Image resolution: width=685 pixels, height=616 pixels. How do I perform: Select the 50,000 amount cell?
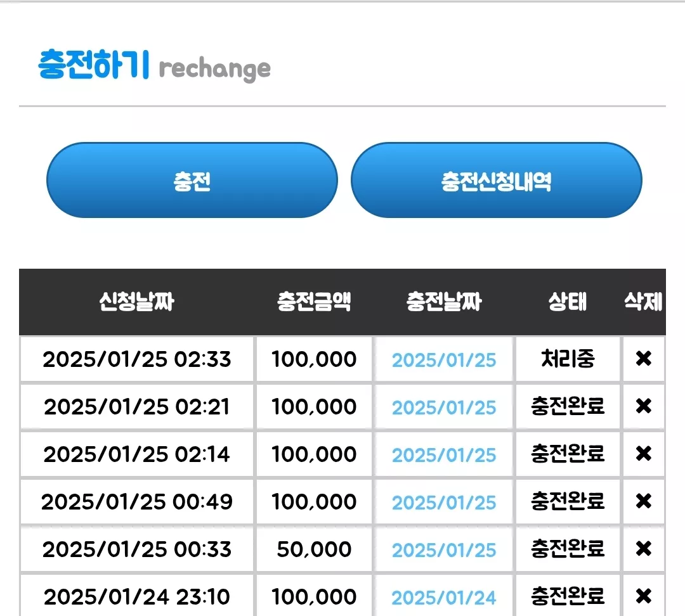pyautogui.click(x=314, y=549)
